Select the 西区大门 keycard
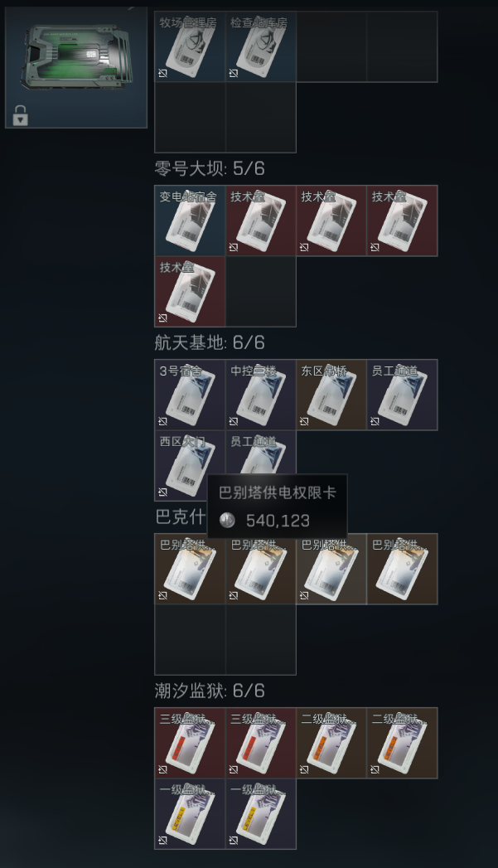 190,466
